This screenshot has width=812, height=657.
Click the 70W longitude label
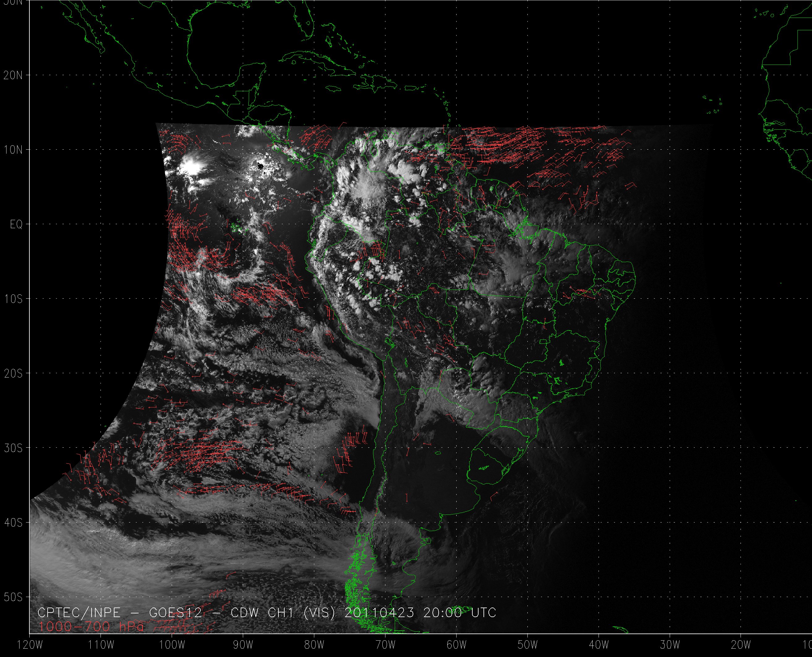(x=385, y=645)
